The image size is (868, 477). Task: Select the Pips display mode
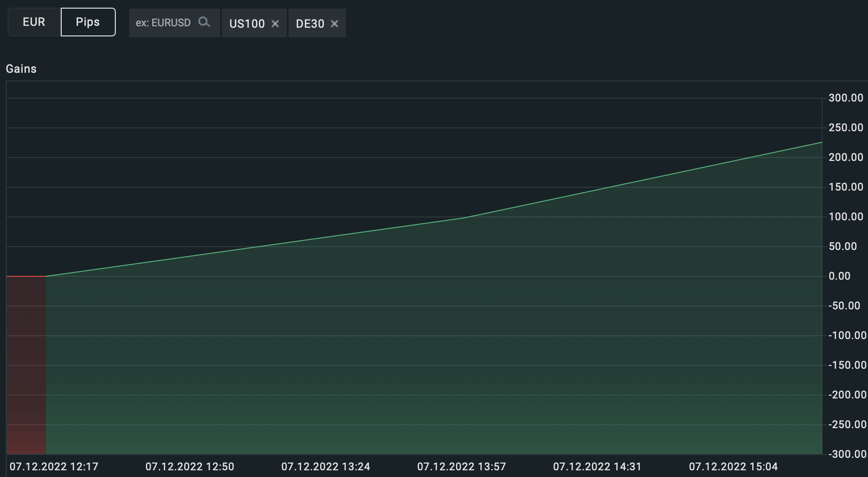[x=88, y=22]
